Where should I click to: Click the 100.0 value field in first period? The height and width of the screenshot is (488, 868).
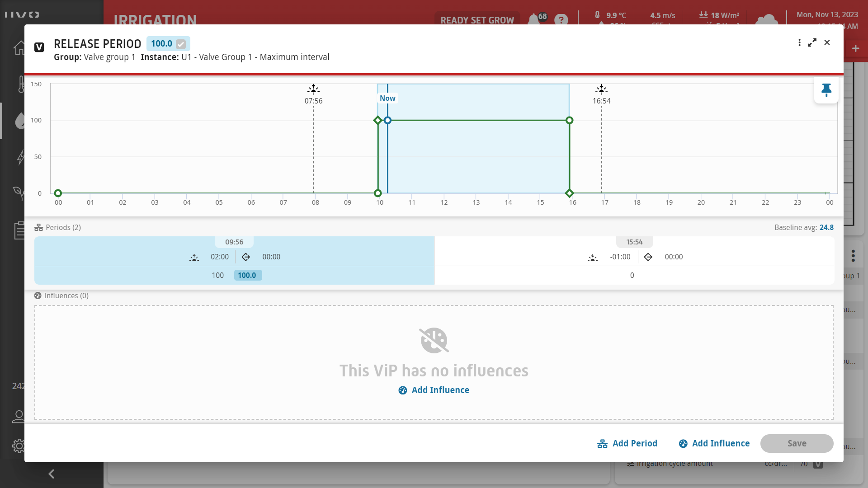coord(247,275)
